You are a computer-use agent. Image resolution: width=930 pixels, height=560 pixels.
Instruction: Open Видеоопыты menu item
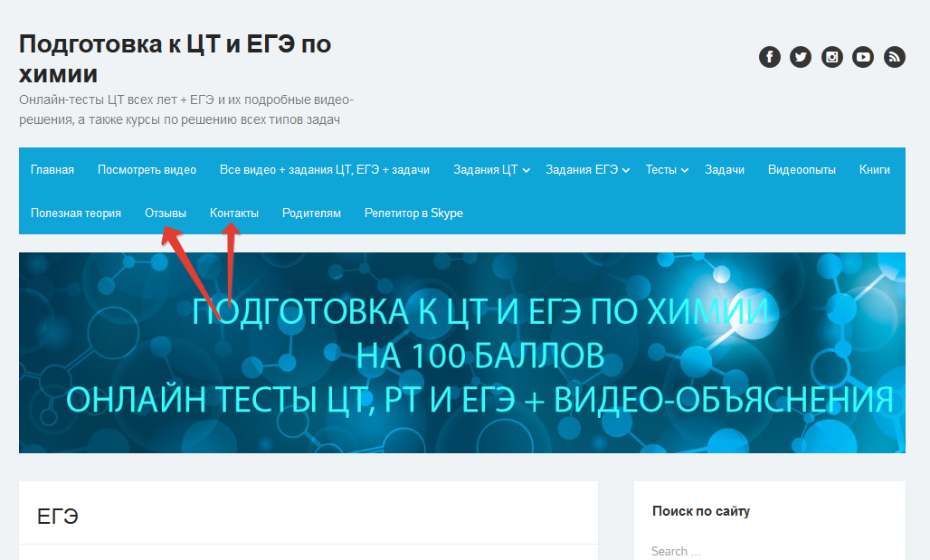802,170
